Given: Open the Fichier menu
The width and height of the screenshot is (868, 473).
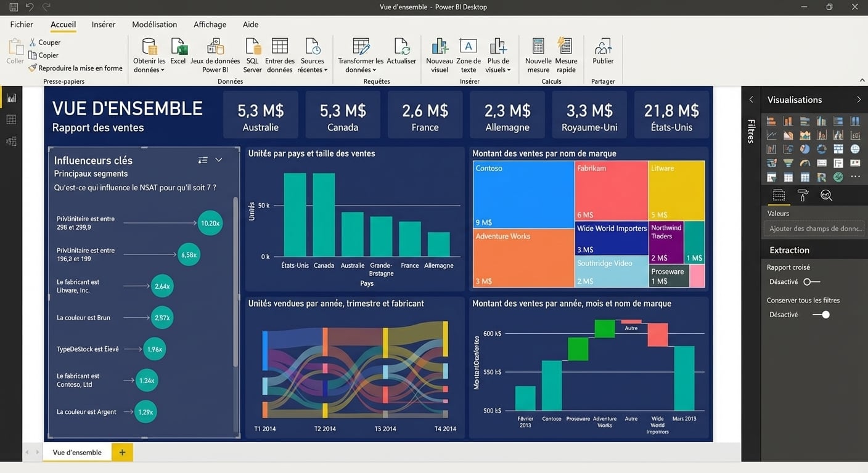Looking at the screenshot, I should click(x=22, y=25).
